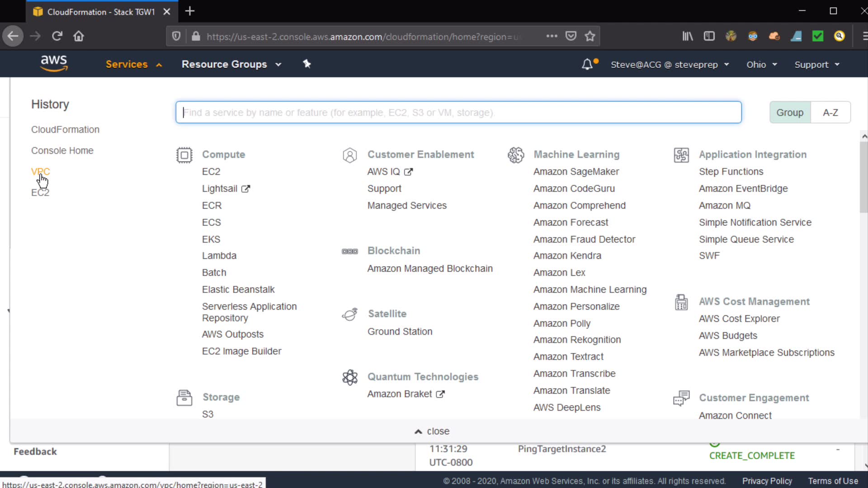The height and width of the screenshot is (488, 868).
Task: Switch services view to Group
Action: tap(789, 113)
